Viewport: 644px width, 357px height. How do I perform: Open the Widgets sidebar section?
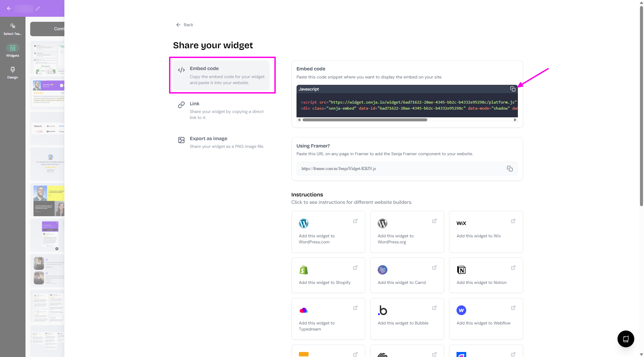point(12,51)
